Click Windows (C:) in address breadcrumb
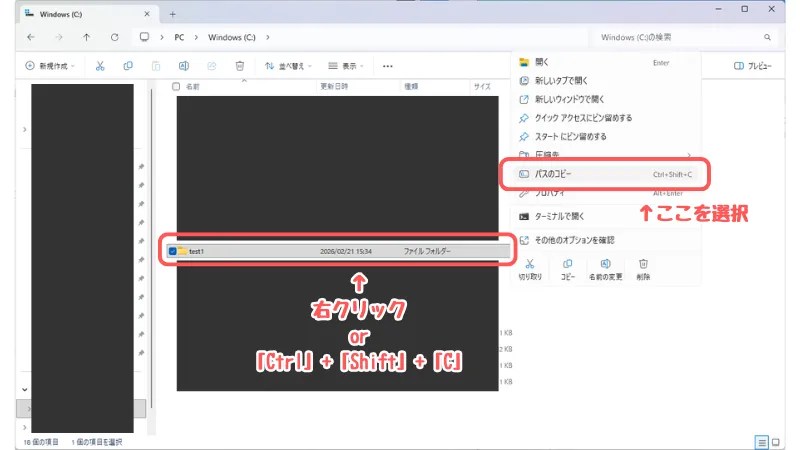 (232, 37)
